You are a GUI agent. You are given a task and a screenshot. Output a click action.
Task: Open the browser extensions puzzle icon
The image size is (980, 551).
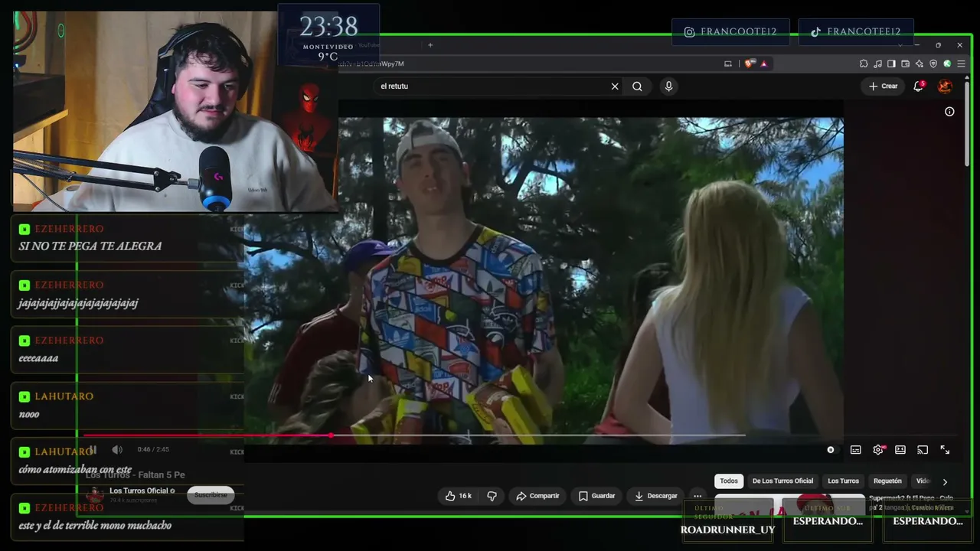click(x=864, y=64)
